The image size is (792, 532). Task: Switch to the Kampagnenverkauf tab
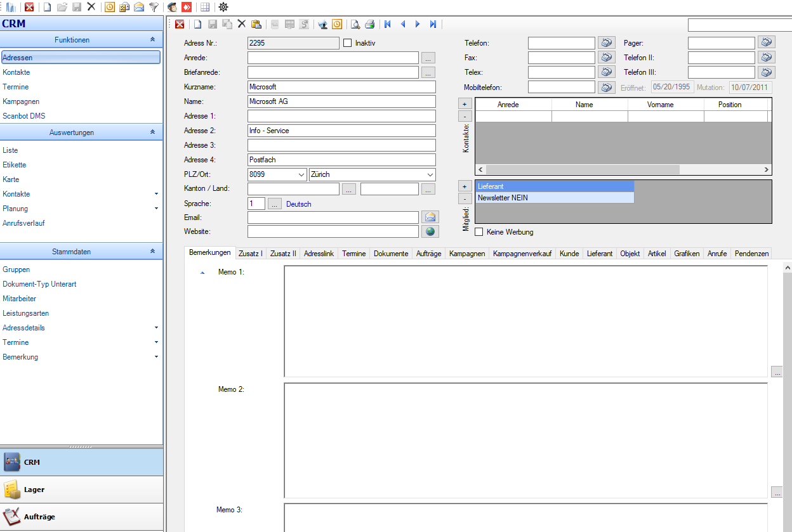tap(522, 254)
